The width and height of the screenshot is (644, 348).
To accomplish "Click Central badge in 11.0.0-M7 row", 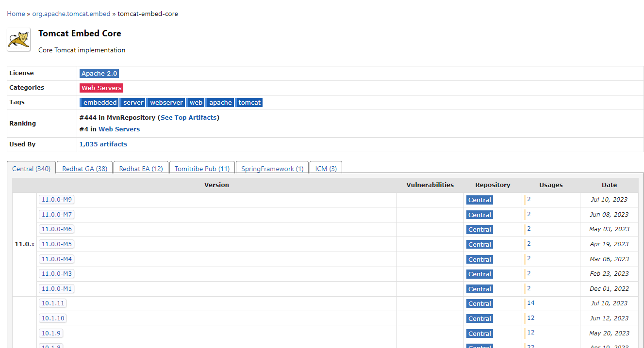I will (479, 215).
